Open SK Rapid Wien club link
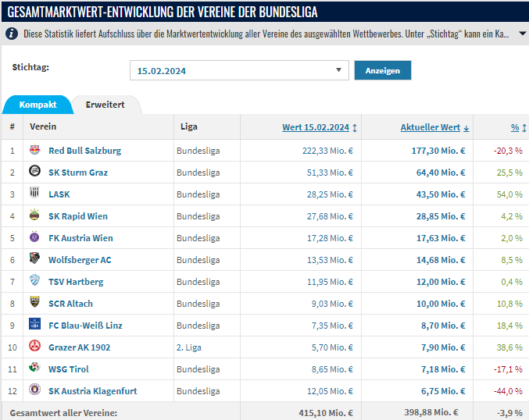The height and width of the screenshot is (420, 529). (78, 216)
